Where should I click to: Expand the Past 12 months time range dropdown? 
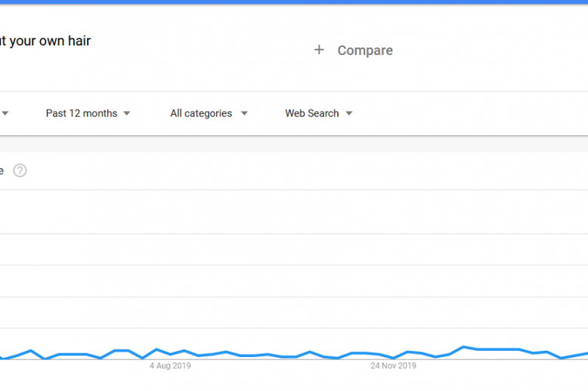82,113
